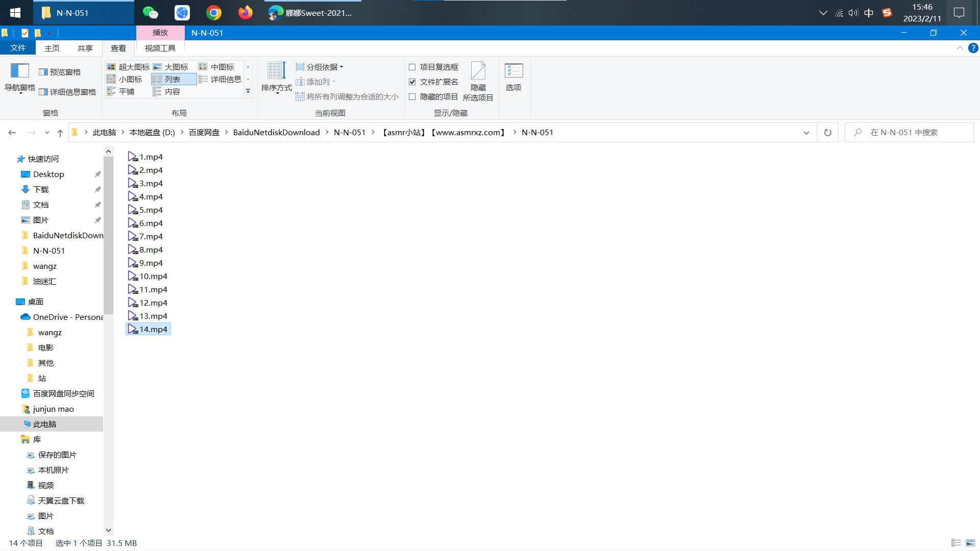Screen dimensions: 980x551
Task: Toggle Hidden items checkbox
Action: 412,96
